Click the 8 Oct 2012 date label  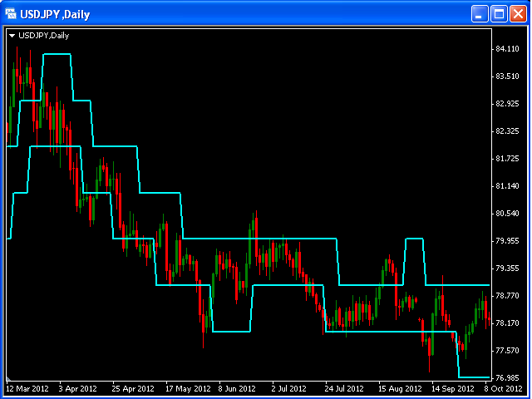(503, 389)
